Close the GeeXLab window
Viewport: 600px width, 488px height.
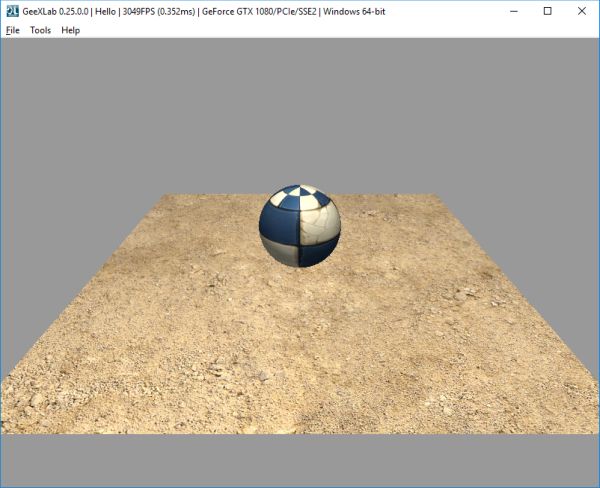pyautogui.click(x=582, y=11)
